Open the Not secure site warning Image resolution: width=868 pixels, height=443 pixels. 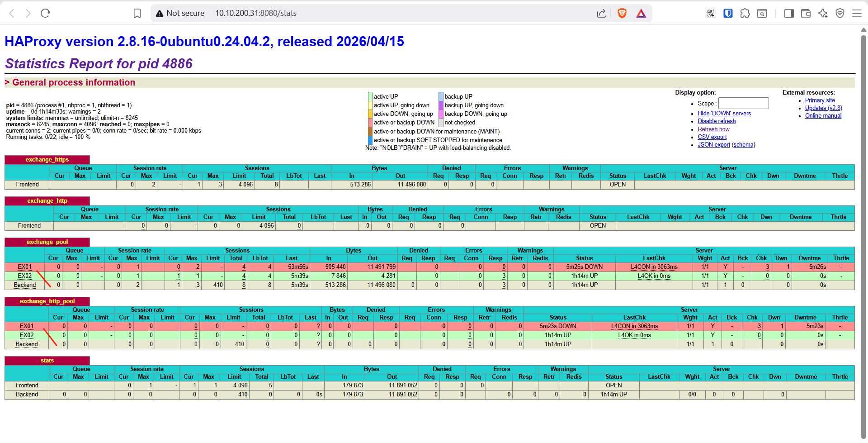[180, 14]
